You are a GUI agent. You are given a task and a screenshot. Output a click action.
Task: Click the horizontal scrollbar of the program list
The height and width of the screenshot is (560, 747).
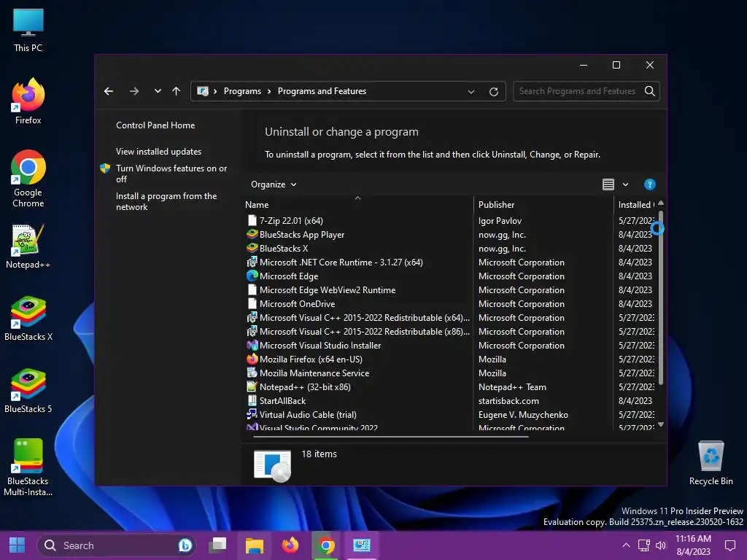point(391,436)
